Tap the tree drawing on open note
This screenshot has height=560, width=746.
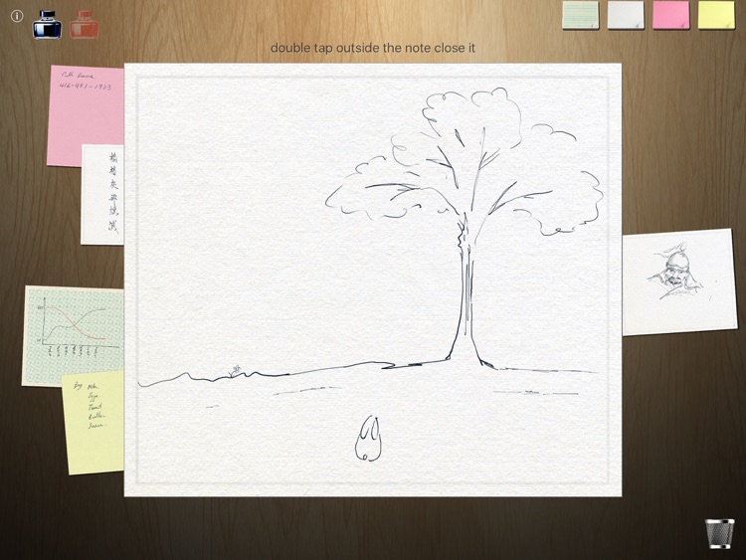pyautogui.click(x=465, y=229)
